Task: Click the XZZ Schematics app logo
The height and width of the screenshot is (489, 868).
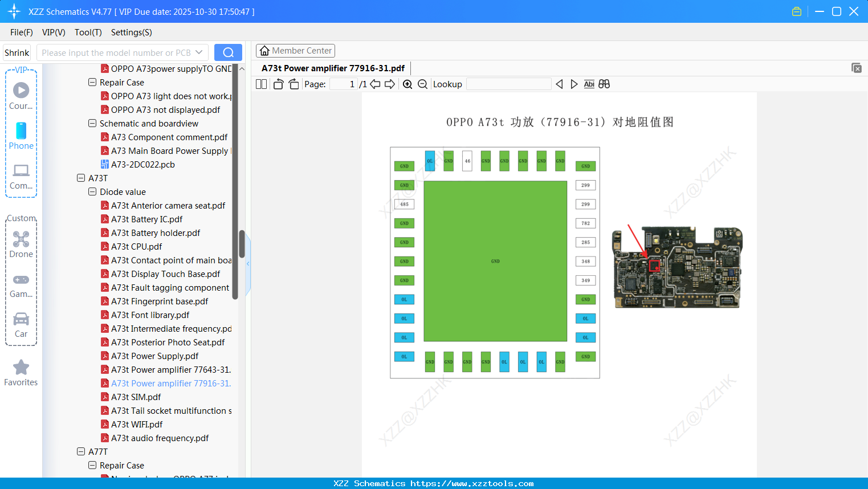Action: tap(14, 11)
